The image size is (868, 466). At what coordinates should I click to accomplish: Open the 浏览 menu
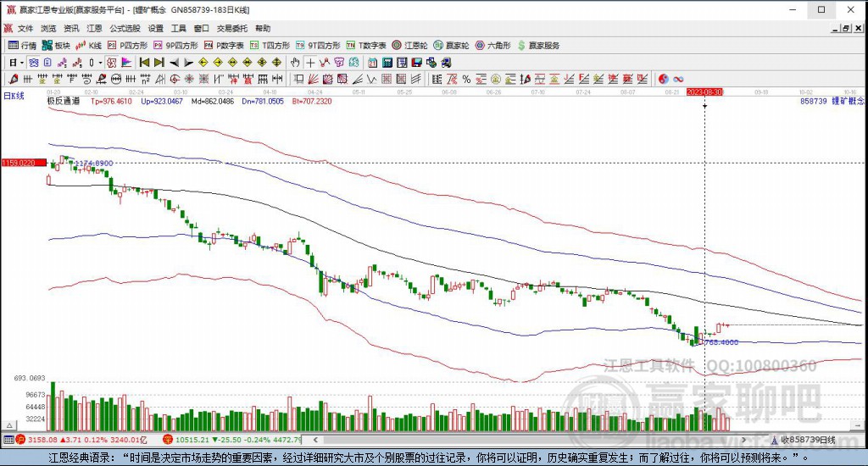tap(48, 28)
